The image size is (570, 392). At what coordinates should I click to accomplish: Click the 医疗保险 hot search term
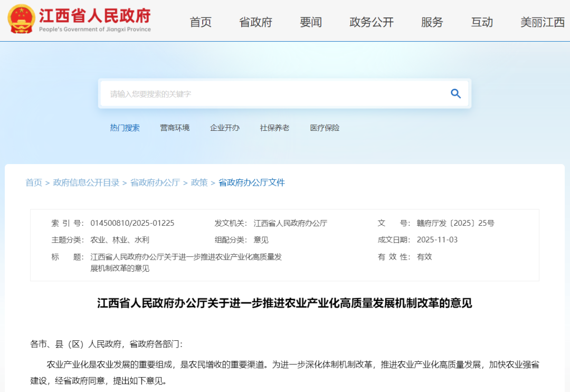pos(324,127)
